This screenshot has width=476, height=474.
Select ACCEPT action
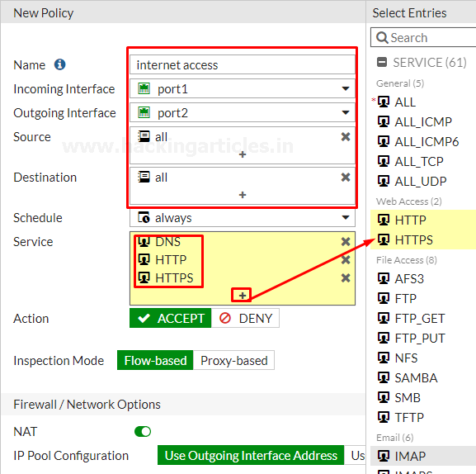(x=170, y=318)
